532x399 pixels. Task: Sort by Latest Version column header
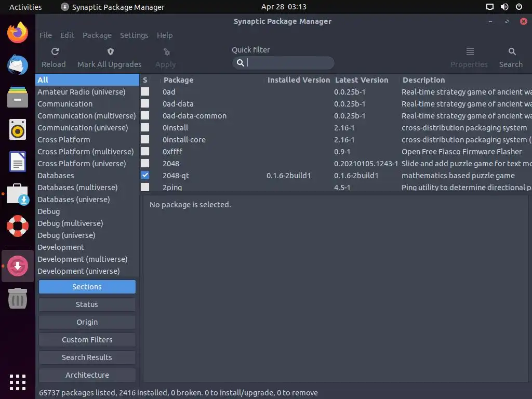(366, 80)
